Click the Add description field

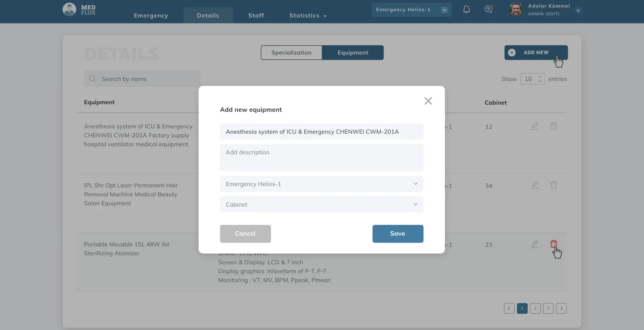(x=321, y=158)
